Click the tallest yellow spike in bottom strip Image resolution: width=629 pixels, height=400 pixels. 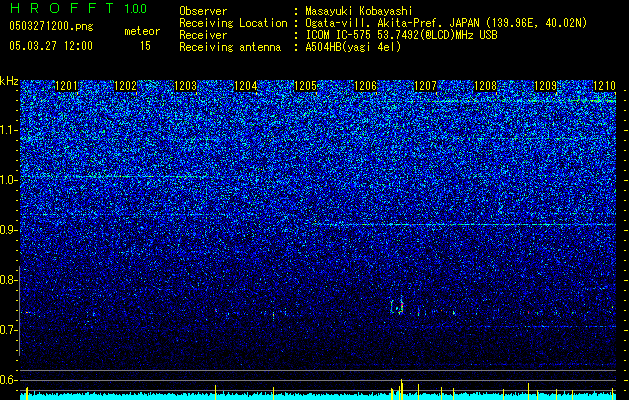(x=402, y=389)
